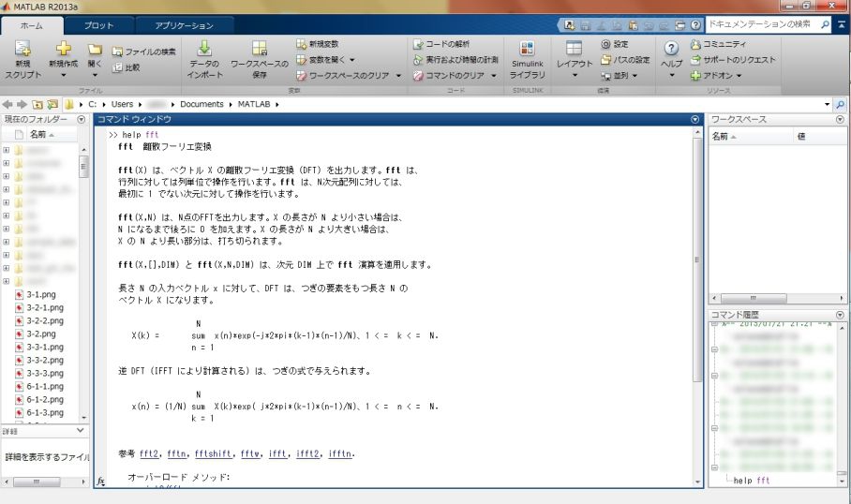Switch to the アプリケーション tab
Screen dimensions: 851x504
185,25
